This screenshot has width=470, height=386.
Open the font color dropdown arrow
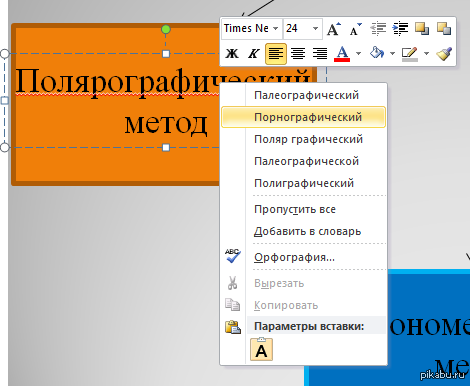tap(358, 53)
